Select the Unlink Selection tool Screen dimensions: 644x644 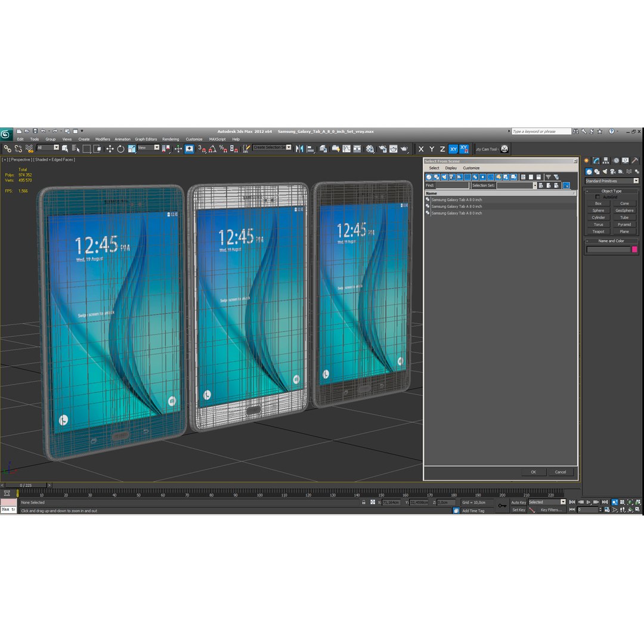click(x=18, y=148)
